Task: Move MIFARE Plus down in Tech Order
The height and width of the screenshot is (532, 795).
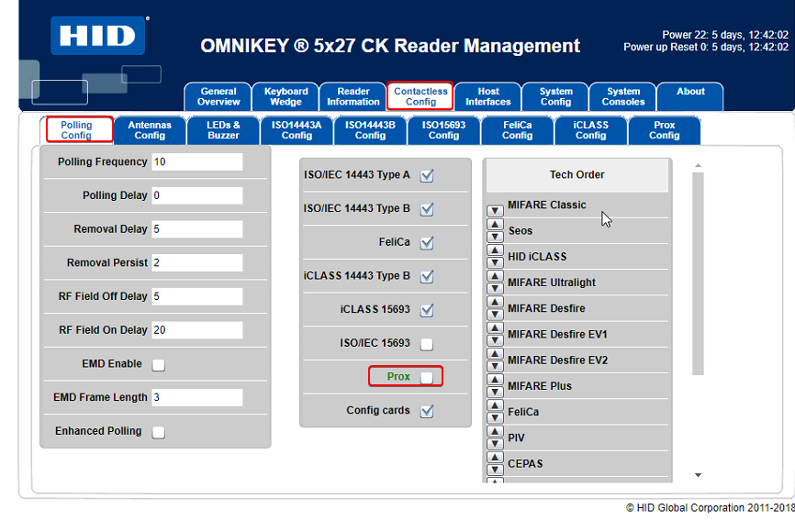Action: [x=495, y=392]
